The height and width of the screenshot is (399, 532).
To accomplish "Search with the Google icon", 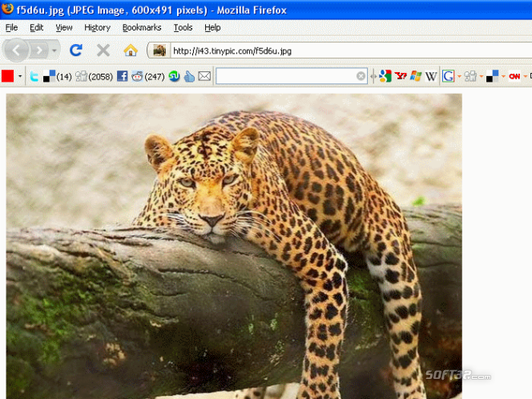I will [385, 76].
